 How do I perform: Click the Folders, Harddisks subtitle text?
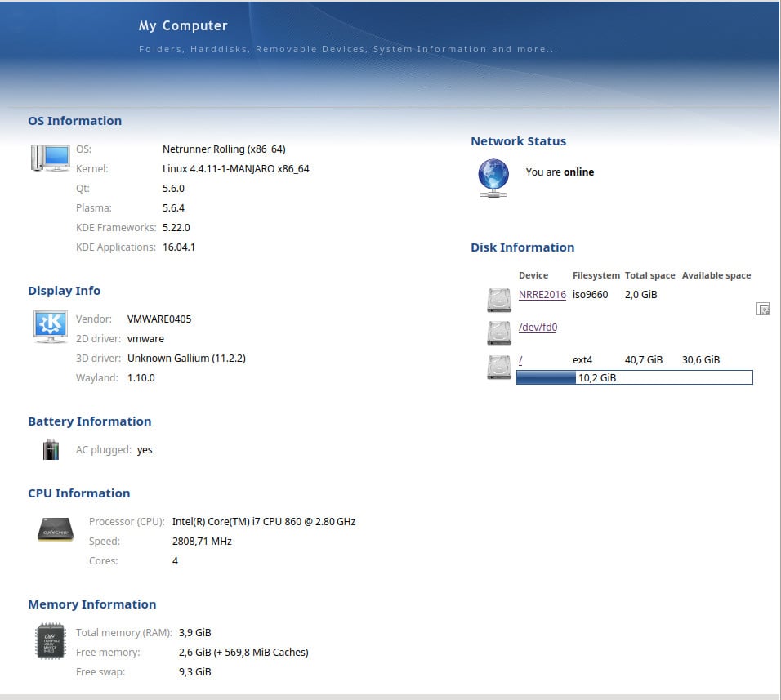click(348, 49)
